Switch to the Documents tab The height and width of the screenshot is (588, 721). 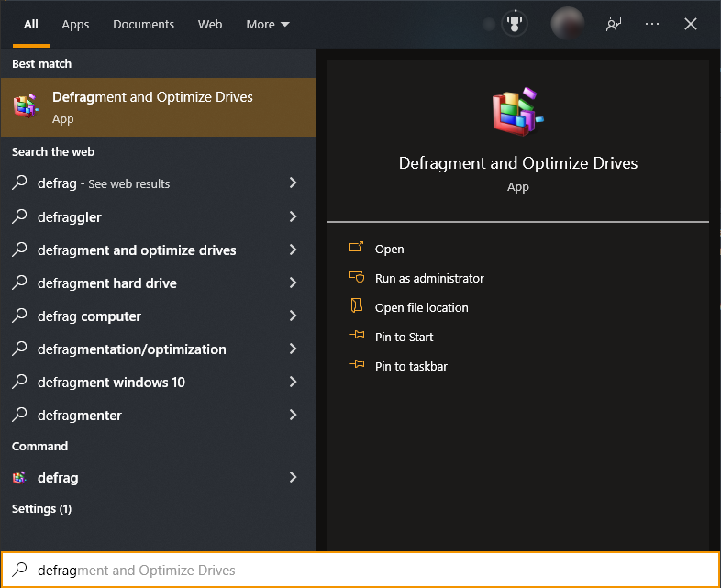pos(143,25)
